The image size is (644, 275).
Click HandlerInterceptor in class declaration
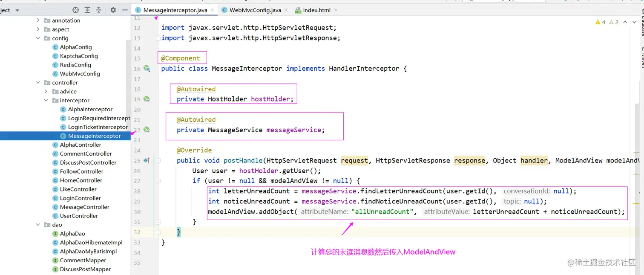pyautogui.click(x=364, y=69)
